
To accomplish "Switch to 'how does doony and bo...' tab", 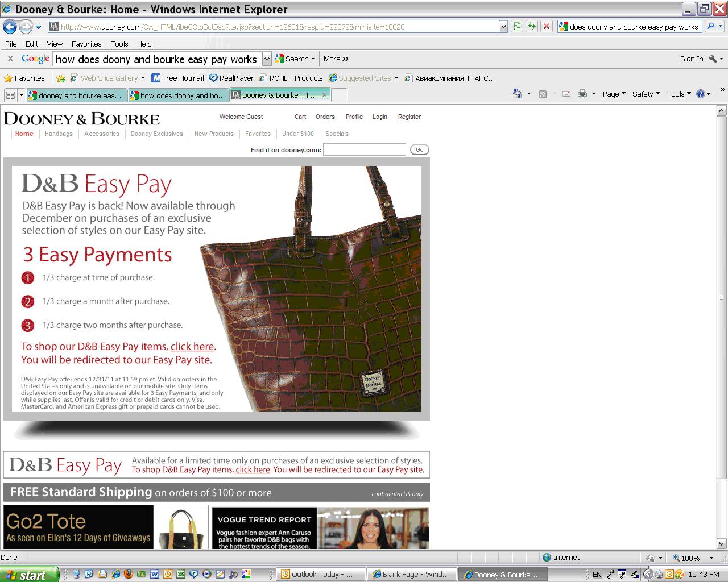I will pos(177,95).
